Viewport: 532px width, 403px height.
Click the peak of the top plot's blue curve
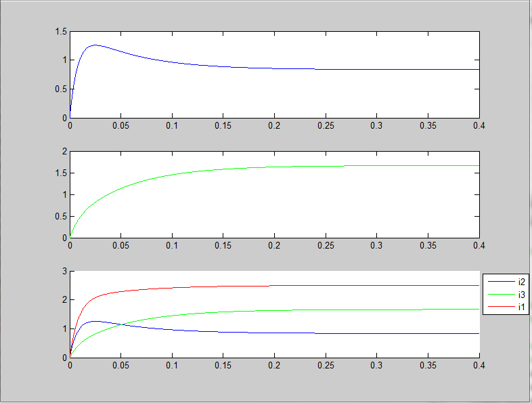(95, 45)
